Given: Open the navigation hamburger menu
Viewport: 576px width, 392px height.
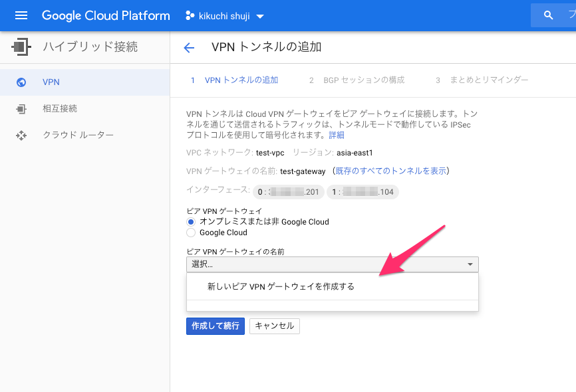Looking at the screenshot, I should [21, 15].
